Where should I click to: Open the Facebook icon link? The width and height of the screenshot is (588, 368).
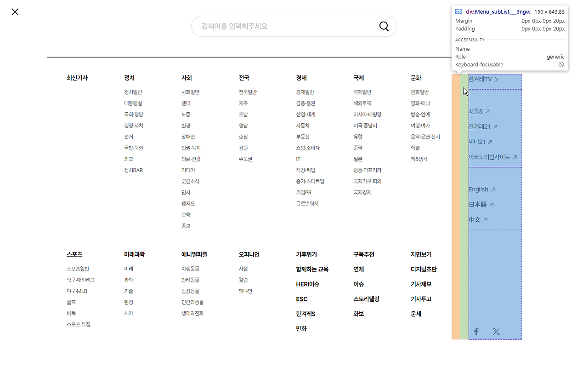pyautogui.click(x=476, y=331)
